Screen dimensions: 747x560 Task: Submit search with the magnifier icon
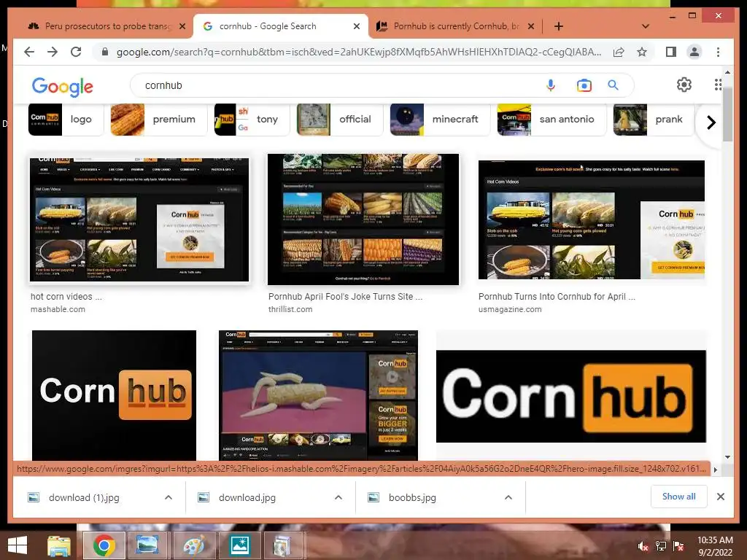613,85
